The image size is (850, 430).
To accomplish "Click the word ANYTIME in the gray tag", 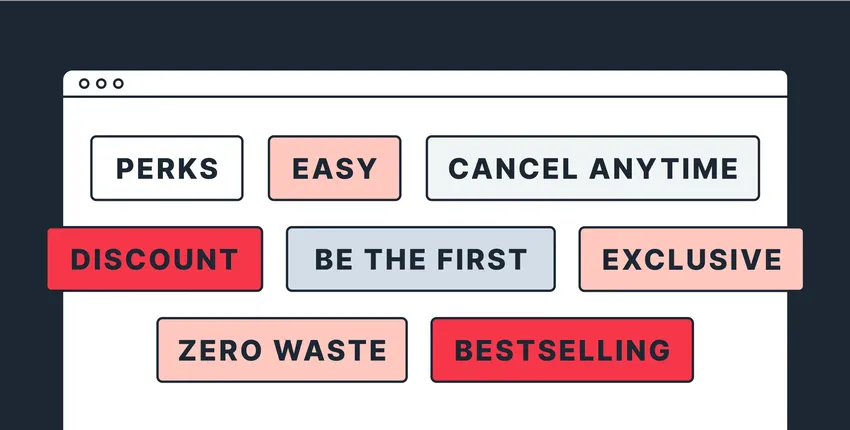I will 663,168.
